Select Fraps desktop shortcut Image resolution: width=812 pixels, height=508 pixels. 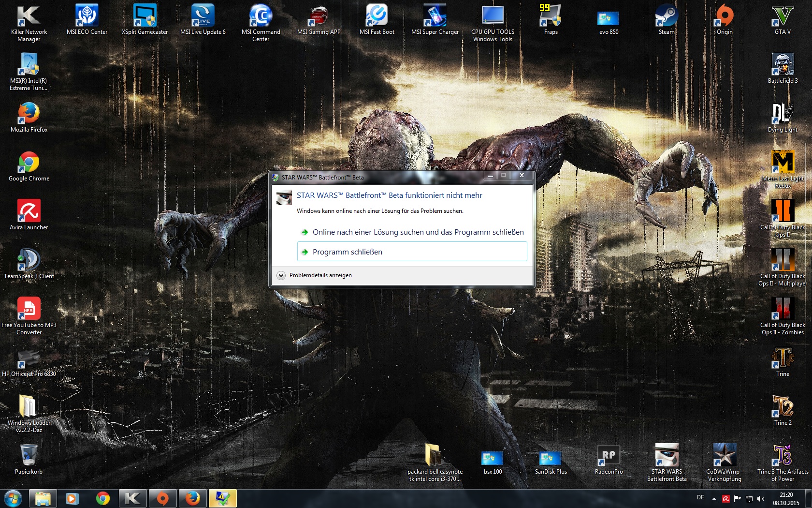click(x=551, y=19)
